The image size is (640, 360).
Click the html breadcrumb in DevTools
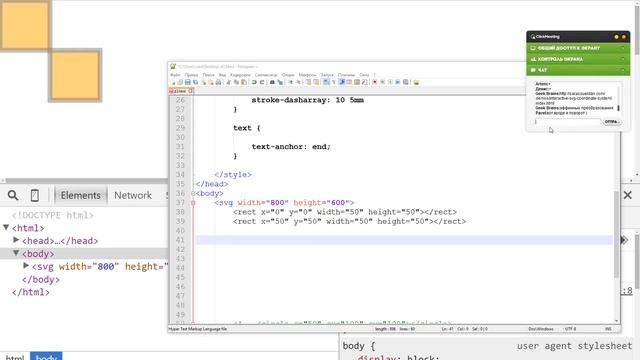15,357
